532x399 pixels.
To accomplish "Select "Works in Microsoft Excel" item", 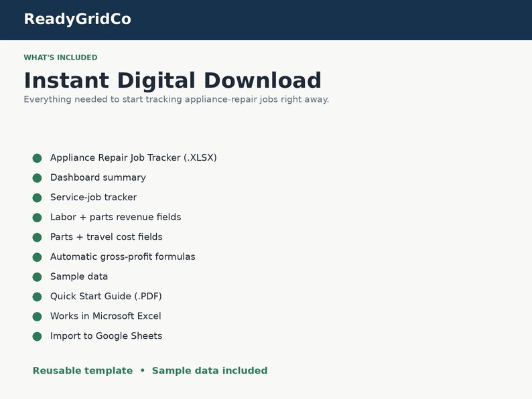I will pos(105,316).
